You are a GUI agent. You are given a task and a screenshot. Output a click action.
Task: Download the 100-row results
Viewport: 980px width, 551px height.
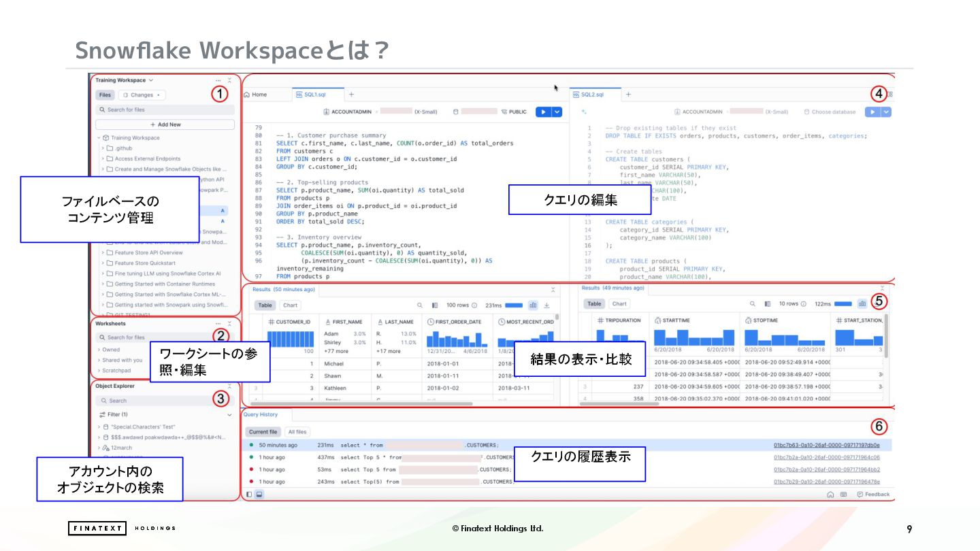pos(546,305)
